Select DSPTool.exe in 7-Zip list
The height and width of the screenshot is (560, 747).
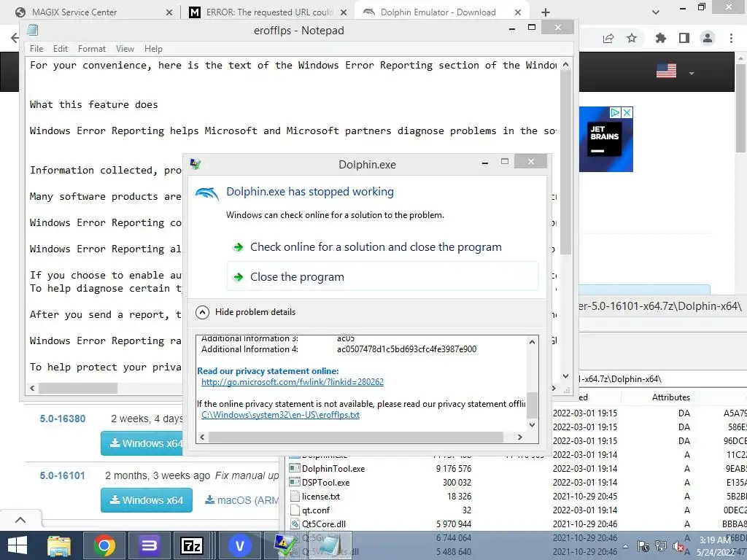point(325,483)
